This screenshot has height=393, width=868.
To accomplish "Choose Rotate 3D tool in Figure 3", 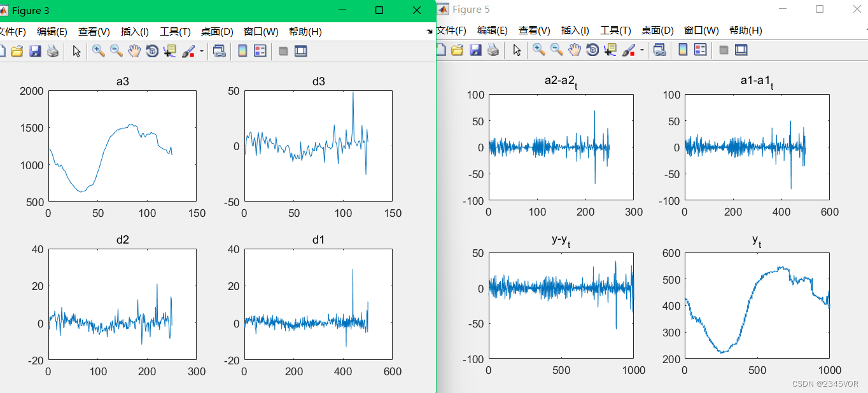I will pyautogui.click(x=151, y=52).
